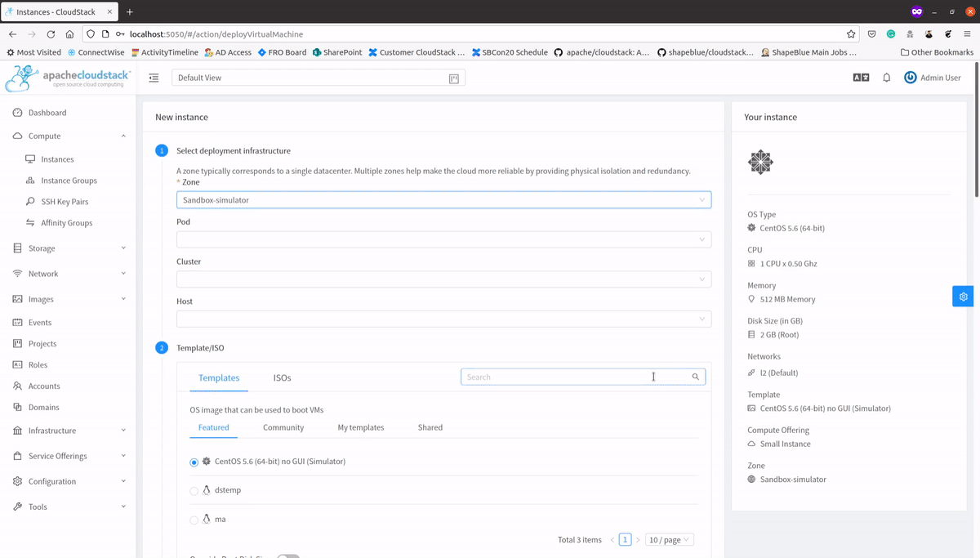Expand the Network menu chevron
Image resolution: width=980 pixels, height=558 pixels.
tap(123, 274)
